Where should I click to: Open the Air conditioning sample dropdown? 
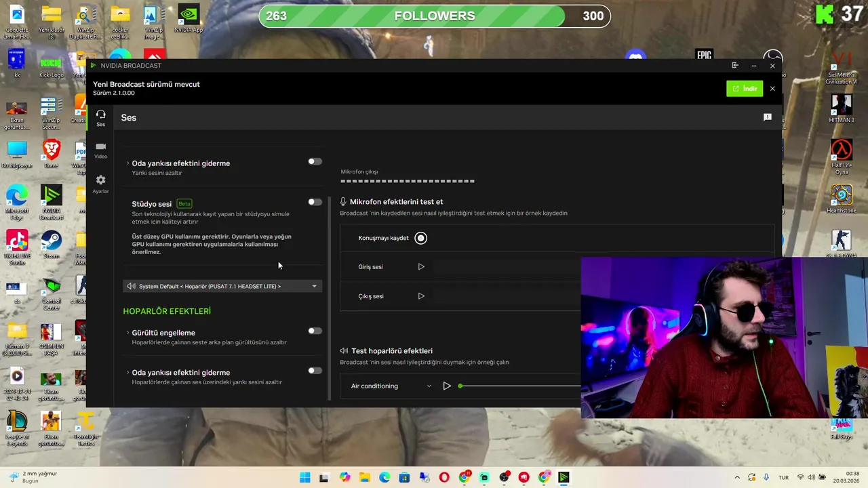391,386
